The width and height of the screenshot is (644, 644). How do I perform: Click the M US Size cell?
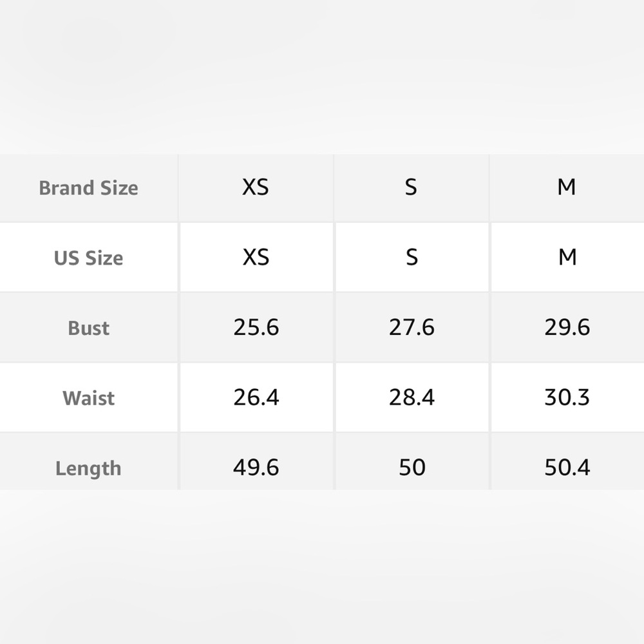coord(567,258)
